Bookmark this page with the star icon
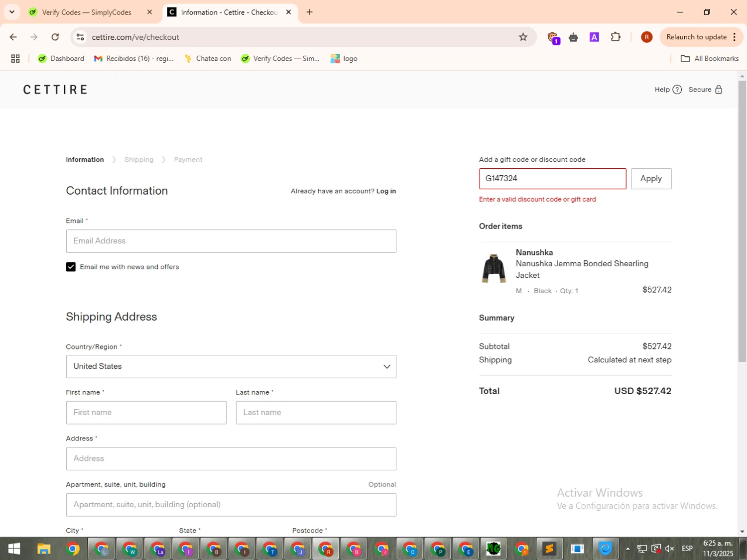This screenshot has width=747, height=560. pos(523,37)
